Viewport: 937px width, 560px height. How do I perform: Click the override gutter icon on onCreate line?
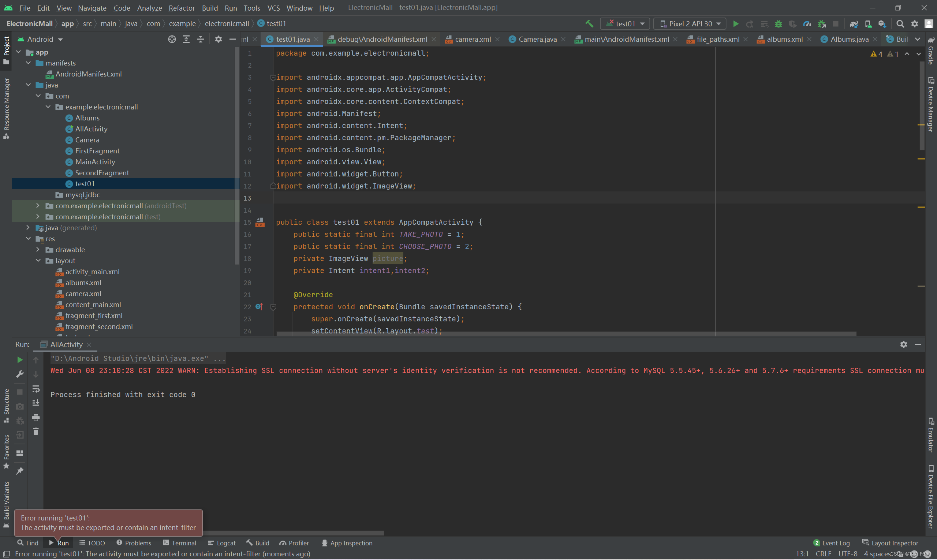click(x=259, y=306)
